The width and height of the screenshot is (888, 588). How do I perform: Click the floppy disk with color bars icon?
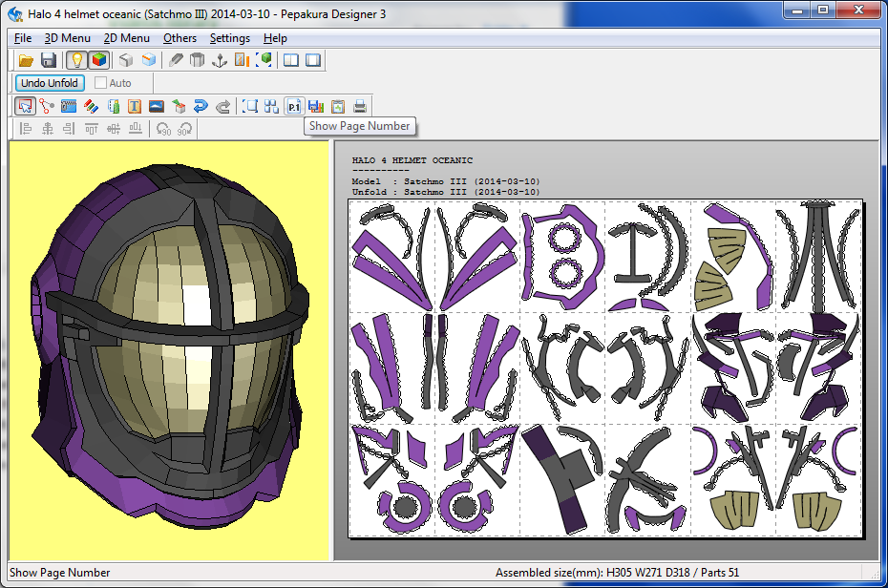pos(316,106)
